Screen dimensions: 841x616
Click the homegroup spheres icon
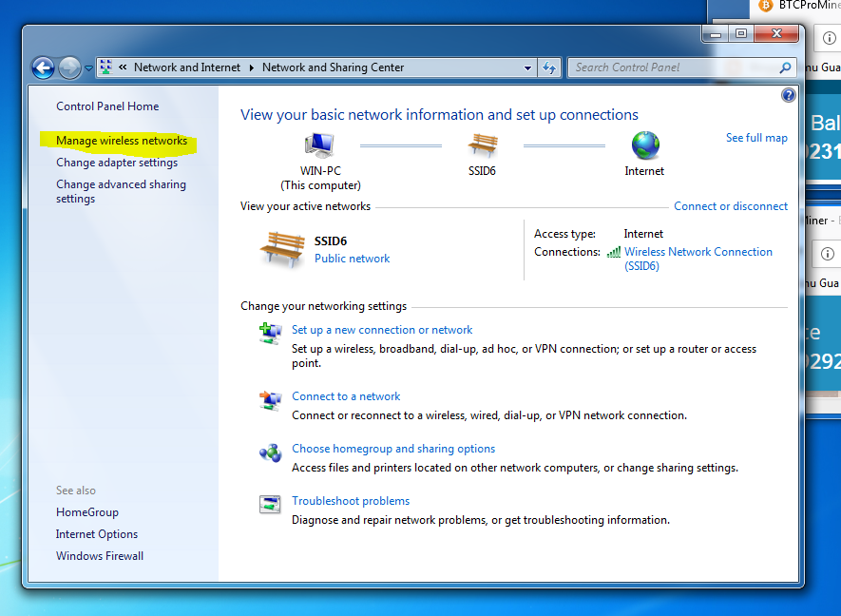[270, 453]
